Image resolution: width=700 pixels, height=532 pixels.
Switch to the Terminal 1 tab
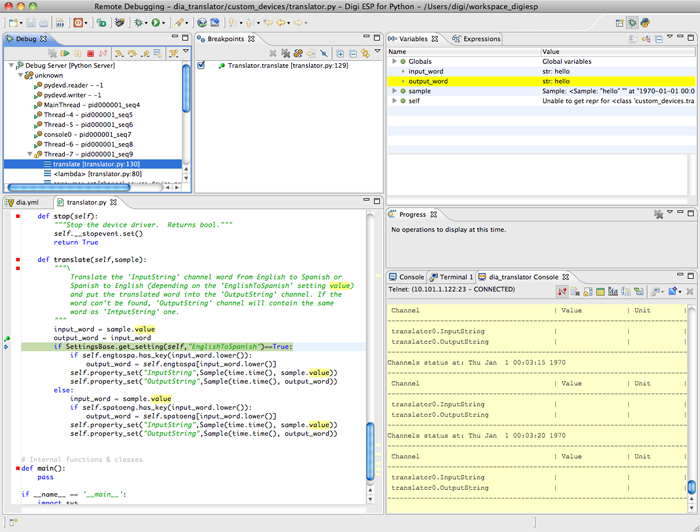[451, 277]
